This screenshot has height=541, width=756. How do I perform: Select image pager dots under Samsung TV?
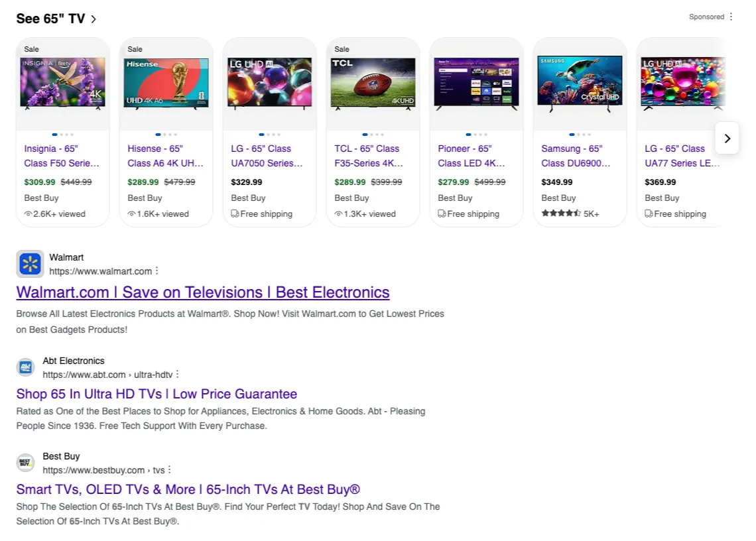(580, 135)
